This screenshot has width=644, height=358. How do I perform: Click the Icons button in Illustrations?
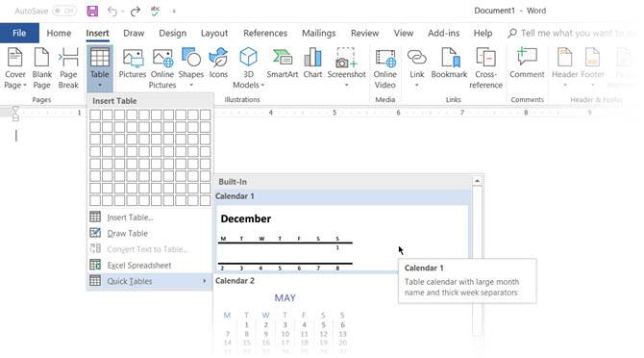218,64
